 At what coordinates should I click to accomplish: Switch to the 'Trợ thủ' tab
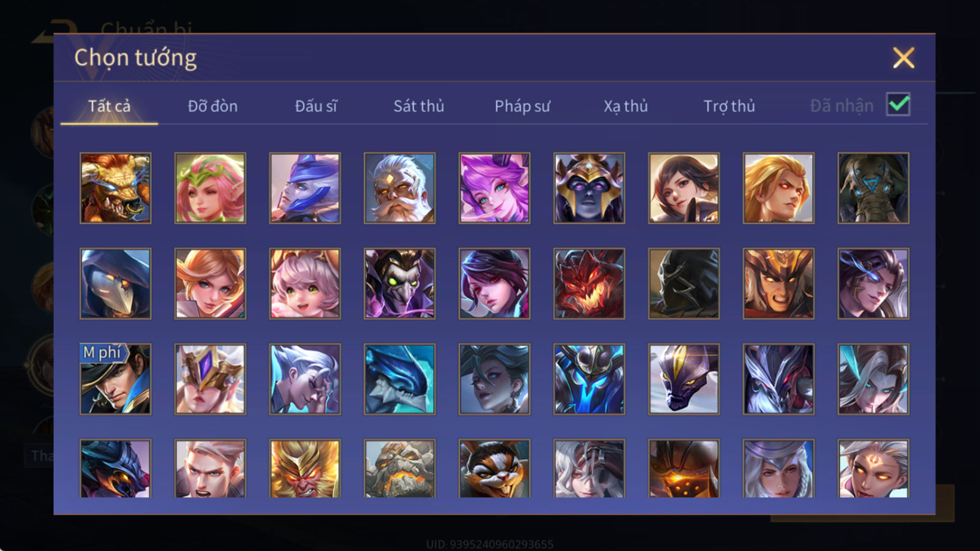click(729, 106)
